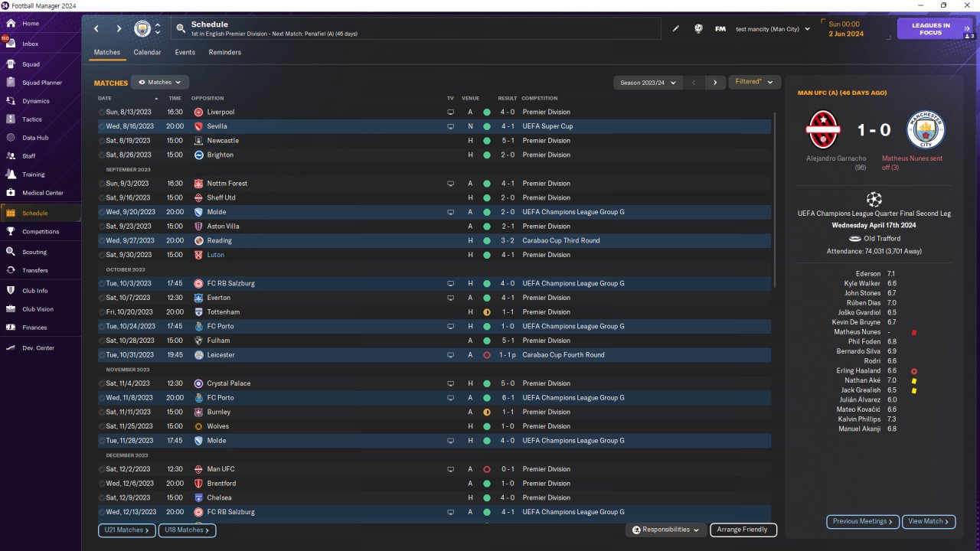Open the Season 2023/24 dropdown
Image resolution: width=980 pixels, height=551 pixels.
647,83
